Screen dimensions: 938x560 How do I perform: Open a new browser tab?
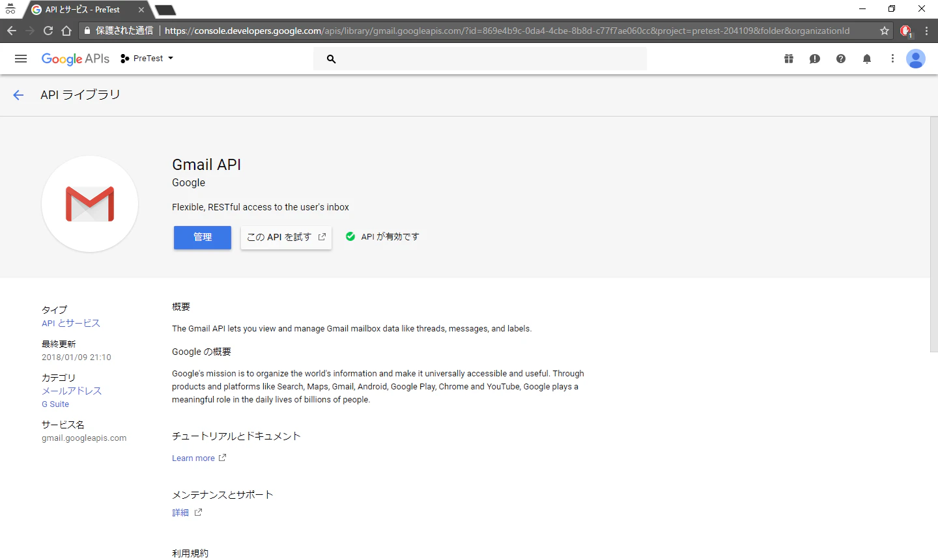tap(165, 10)
